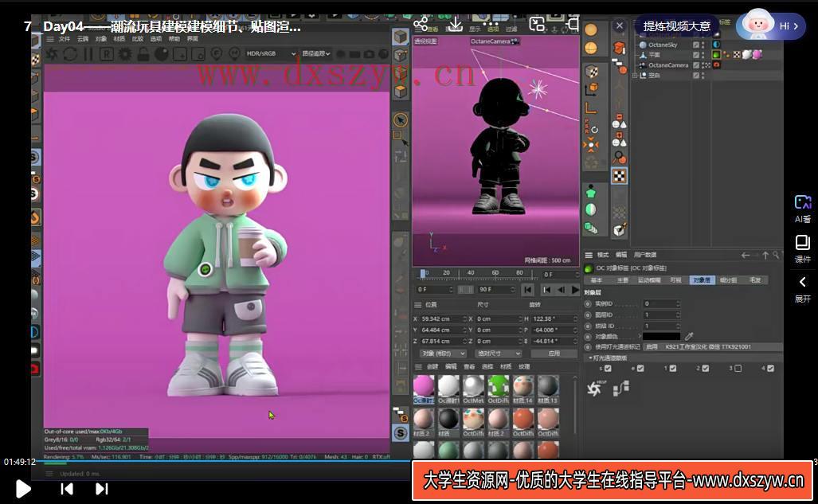
Task: Open Octane render settings gear icon
Action: [x=125, y=53]
